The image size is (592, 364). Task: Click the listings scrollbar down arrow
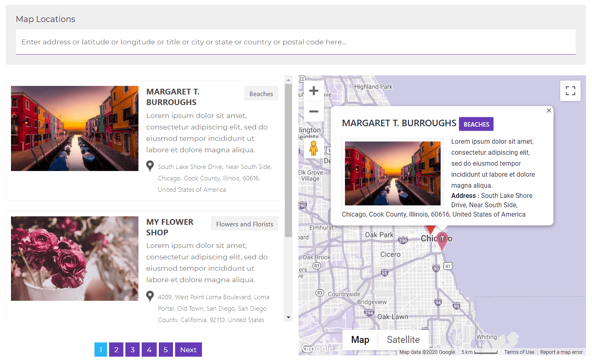(289, 317)
